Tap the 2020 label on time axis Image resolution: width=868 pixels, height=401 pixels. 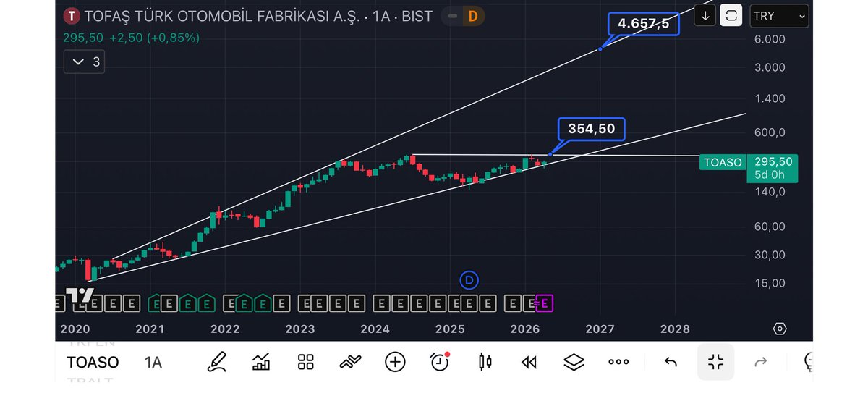click(74, 329)
